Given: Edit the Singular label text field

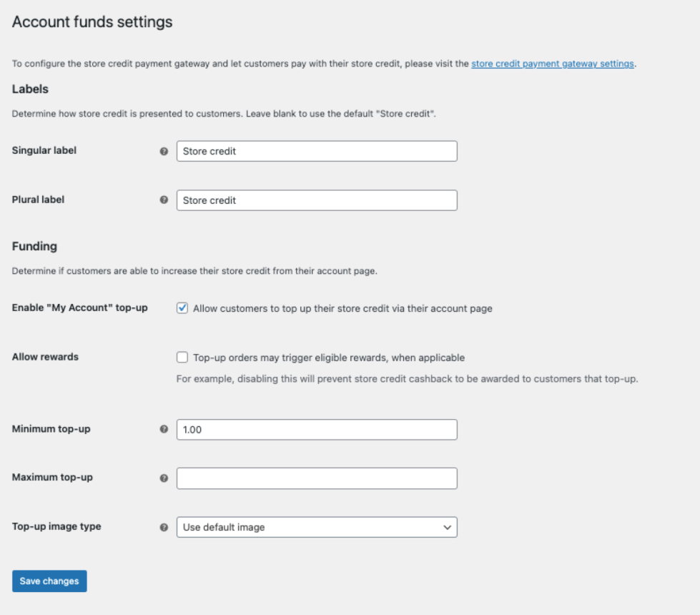Looking at the screenshot, I should click(317, 151).
